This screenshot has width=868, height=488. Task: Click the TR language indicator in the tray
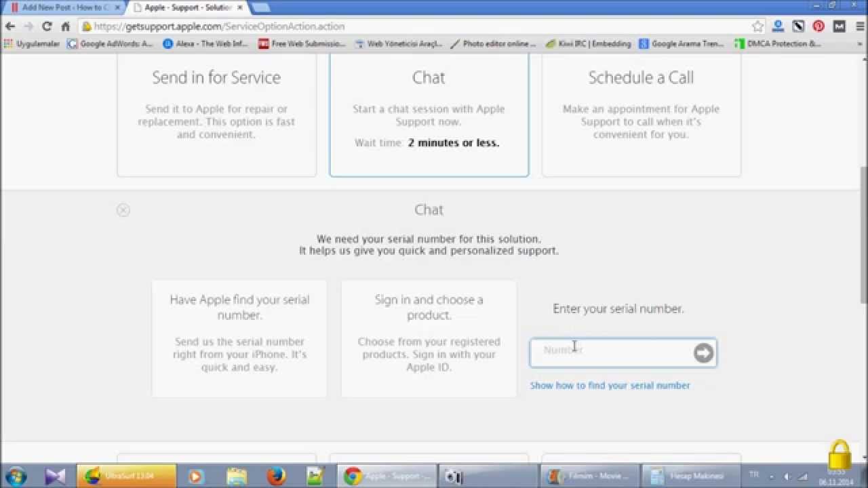(754, 474)
